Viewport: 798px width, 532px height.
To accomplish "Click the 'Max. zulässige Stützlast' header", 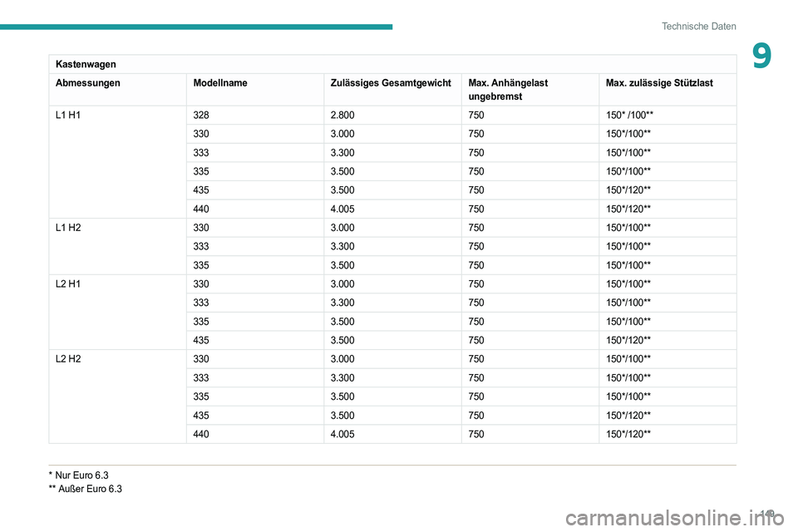I will click(x=659, y=83).
